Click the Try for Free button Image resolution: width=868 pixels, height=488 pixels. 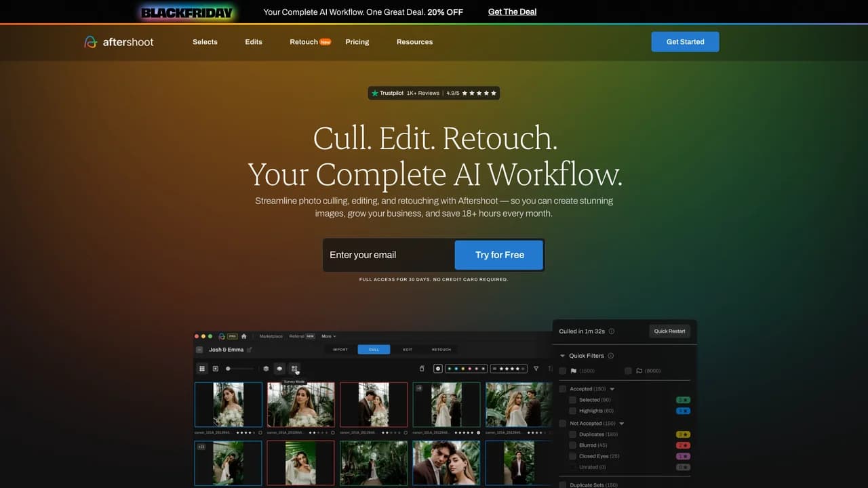click(x=499, y=255)
